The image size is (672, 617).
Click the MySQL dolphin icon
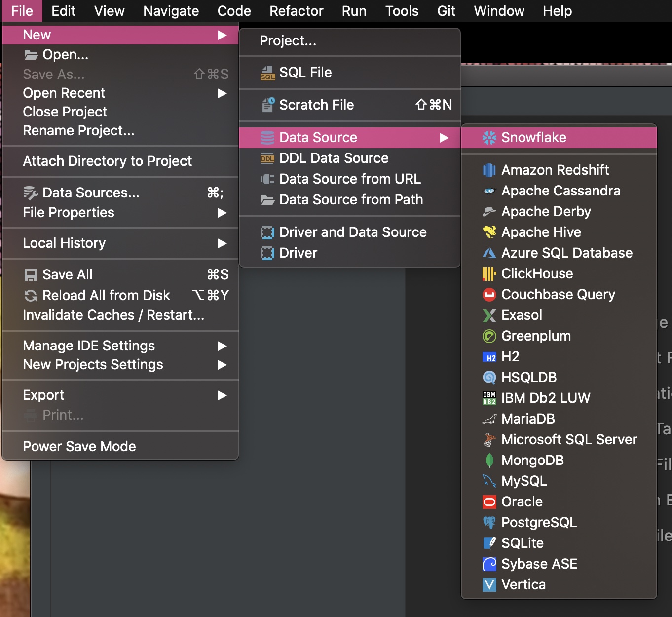[x=489, y=481]
